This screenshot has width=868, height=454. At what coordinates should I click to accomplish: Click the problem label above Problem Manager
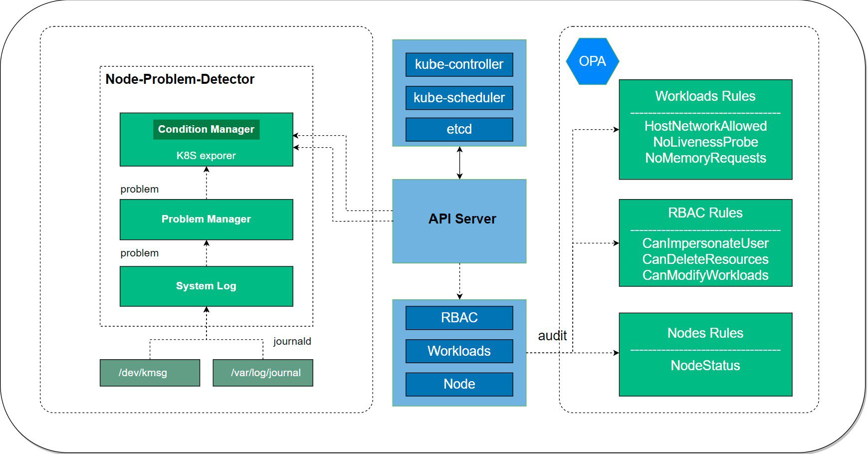140,189
